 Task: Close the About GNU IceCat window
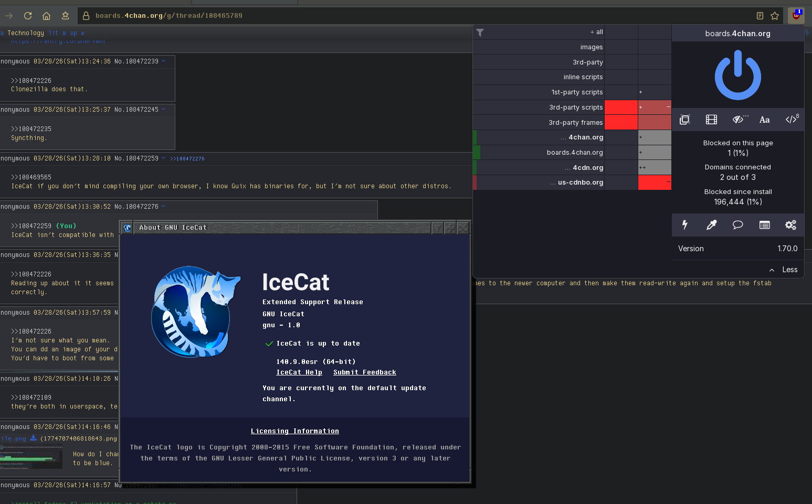point(462,228)
